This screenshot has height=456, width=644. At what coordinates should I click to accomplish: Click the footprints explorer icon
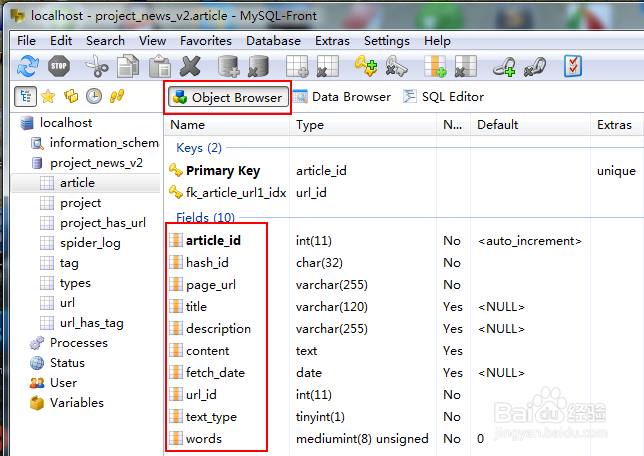point(117,96)
